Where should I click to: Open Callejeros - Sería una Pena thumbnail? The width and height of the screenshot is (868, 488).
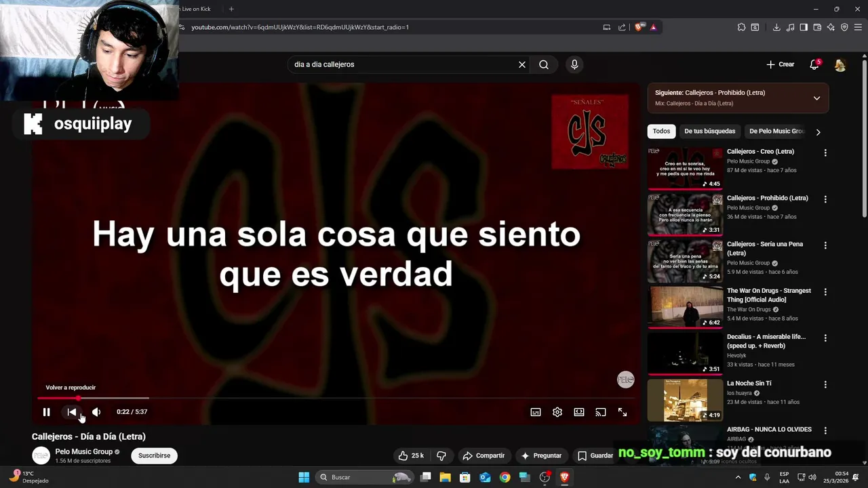(685, 261)
